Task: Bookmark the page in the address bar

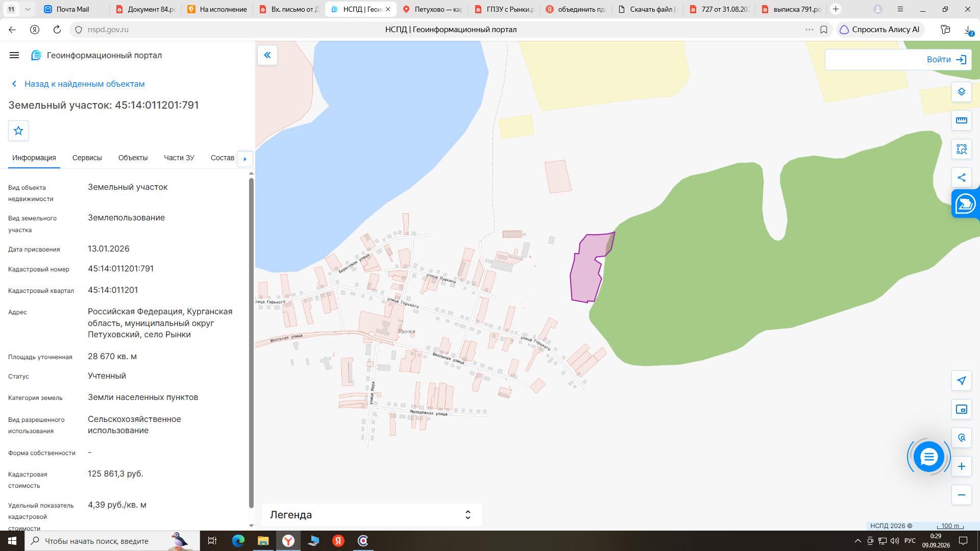Action: point(824,30)
